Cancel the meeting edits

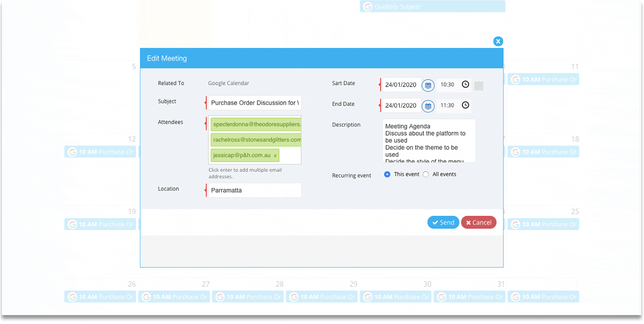[479, 222]
